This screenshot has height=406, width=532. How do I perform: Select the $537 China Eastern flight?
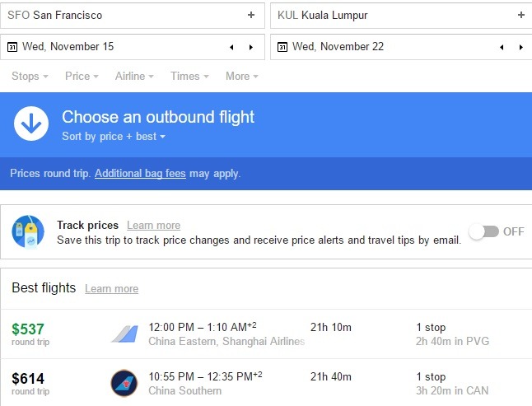coord(266,334)
